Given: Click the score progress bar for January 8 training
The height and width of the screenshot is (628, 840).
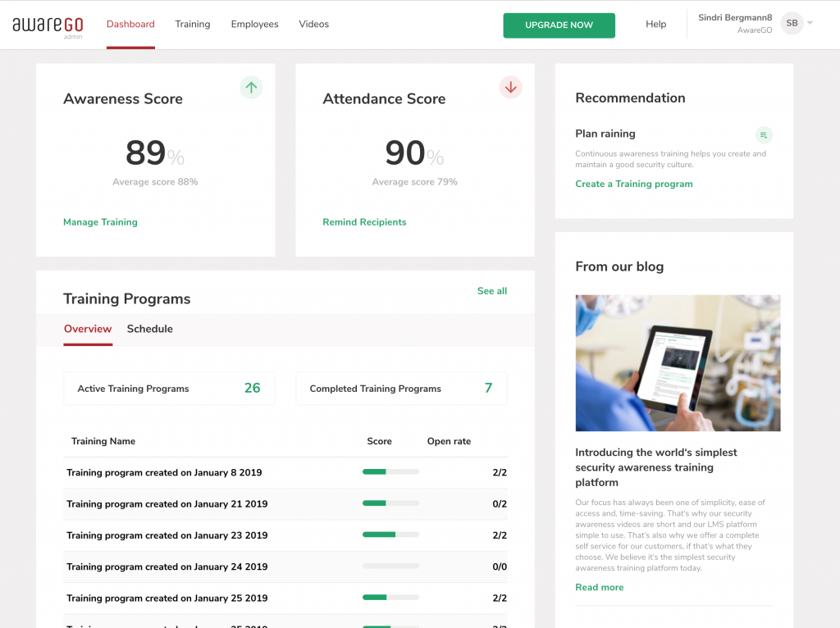Looking at the screenshot, I should 390,471.
